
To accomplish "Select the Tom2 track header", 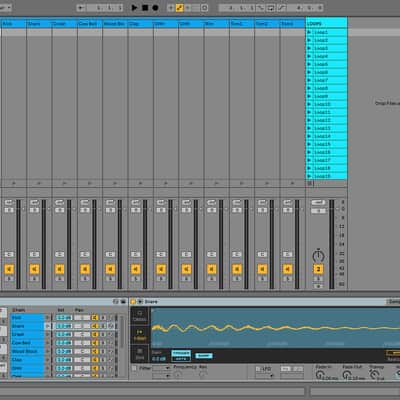I will 267,24.
